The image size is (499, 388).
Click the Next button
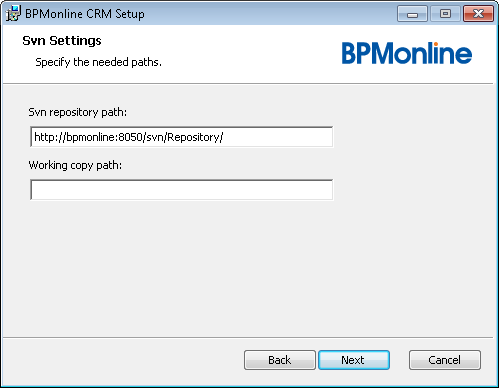[x=354, y=360]
